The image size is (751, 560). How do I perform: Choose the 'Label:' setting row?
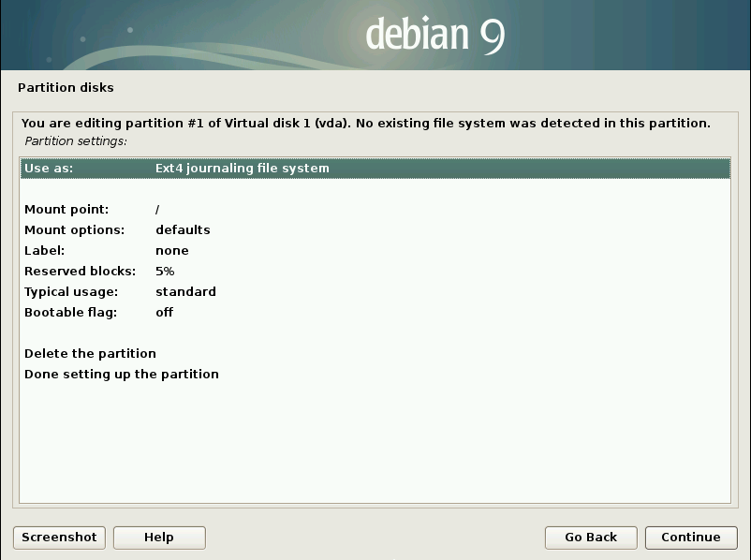(x=44, y=251)
